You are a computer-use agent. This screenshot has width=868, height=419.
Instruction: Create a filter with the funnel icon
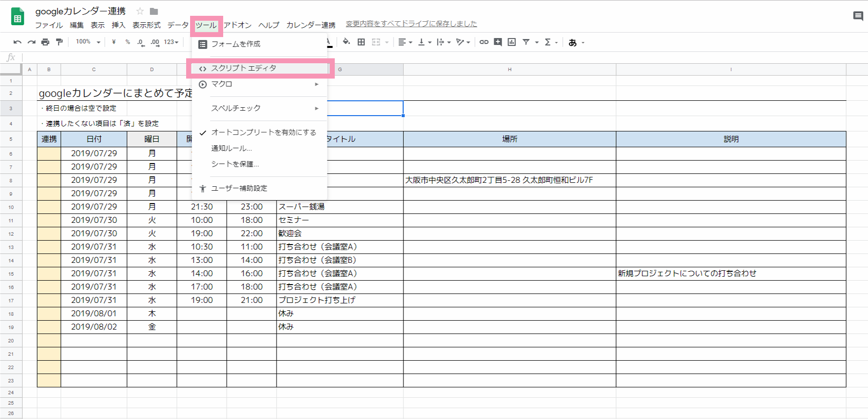click(x=526, y=42)
